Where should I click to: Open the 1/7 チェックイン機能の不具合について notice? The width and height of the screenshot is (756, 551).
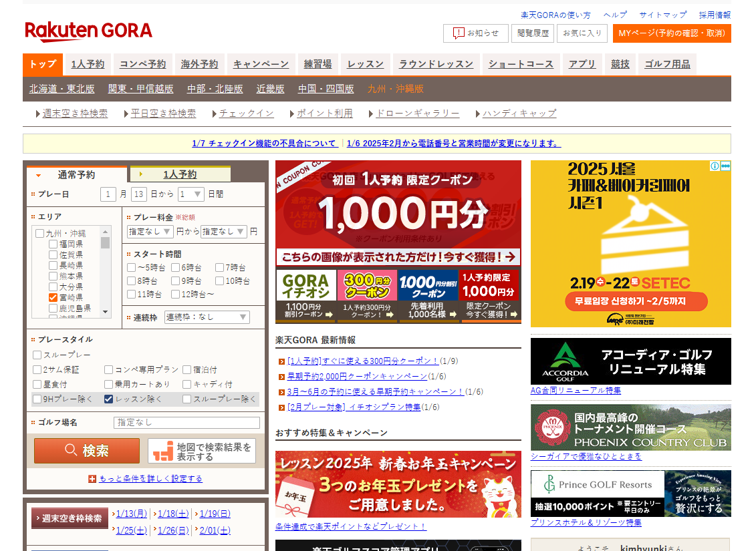coord(264,144)
